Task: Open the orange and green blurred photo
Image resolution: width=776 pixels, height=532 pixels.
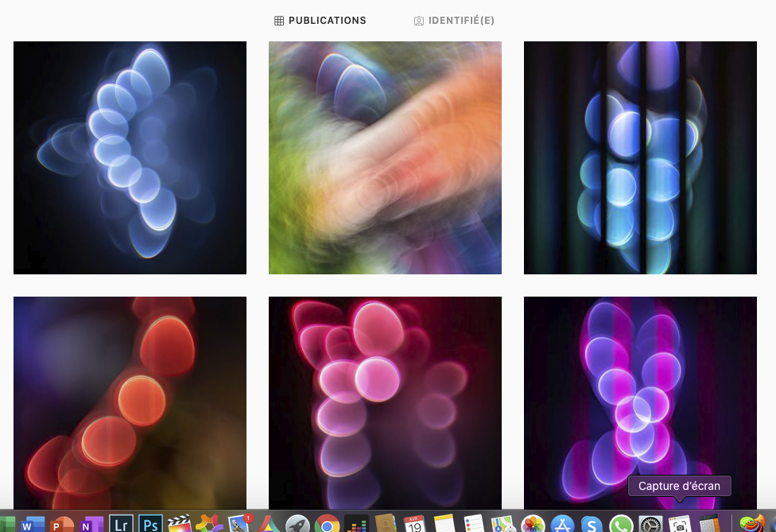Action: click(385, 157)
